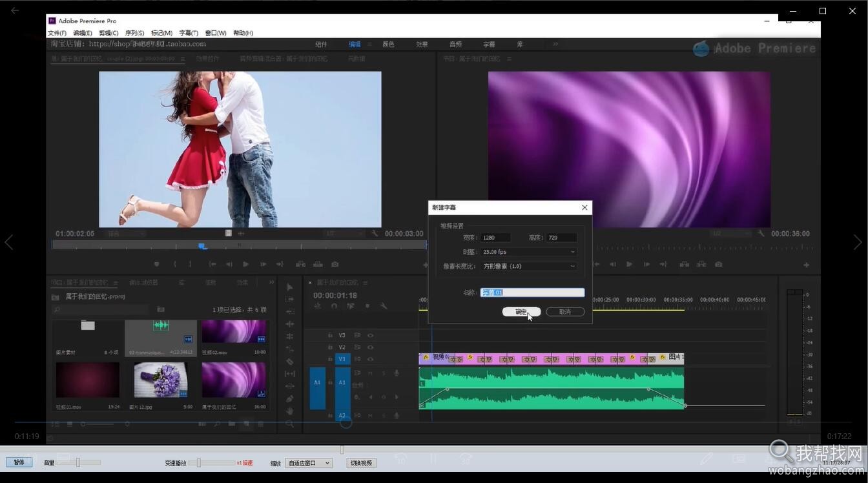Image resolution: width=868 pixels, height=483 pixels.
Task: Select the Slip tool
Action: pos(290,374)
